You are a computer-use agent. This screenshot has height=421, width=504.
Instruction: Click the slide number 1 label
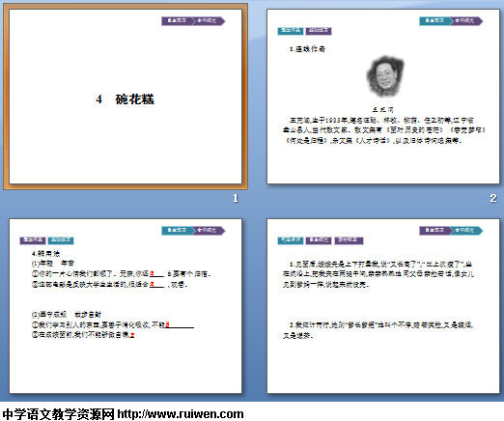236,198
